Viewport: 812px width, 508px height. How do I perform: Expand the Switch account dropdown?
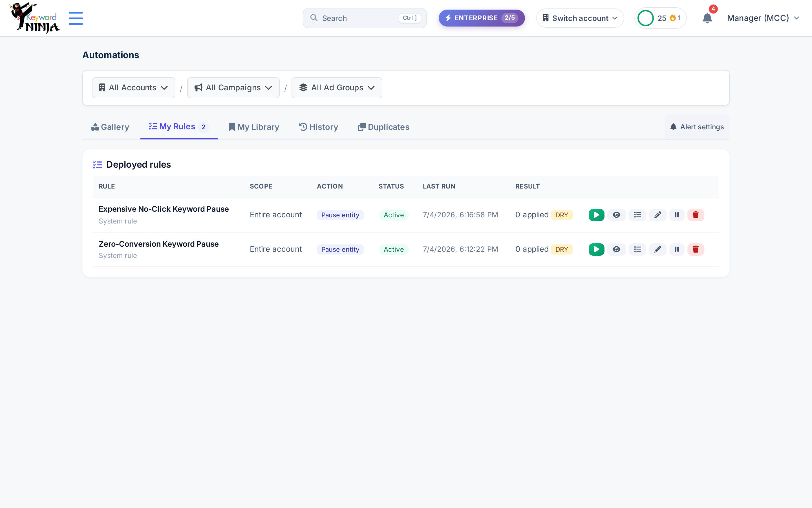[580, 18]
